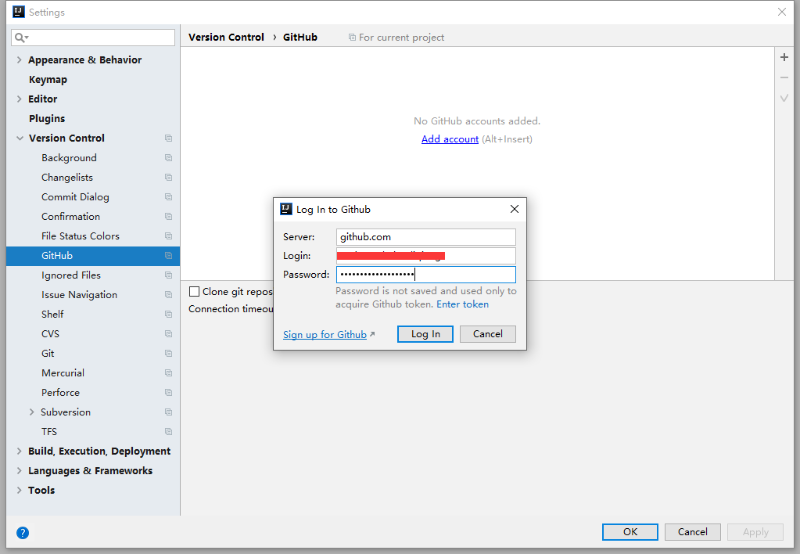Click the move down arrow icon
This screenshot has width=800, height=554.
point(784,98)
